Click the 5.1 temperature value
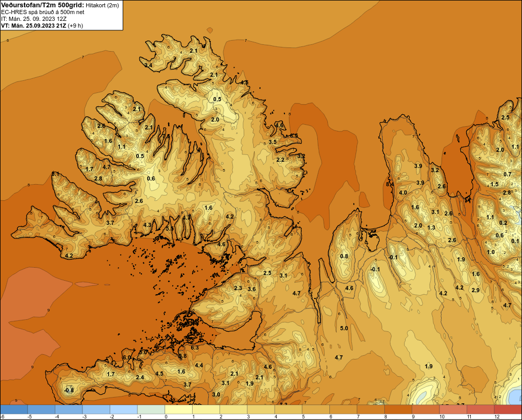522x420 pixels. [x=56, y=174]
